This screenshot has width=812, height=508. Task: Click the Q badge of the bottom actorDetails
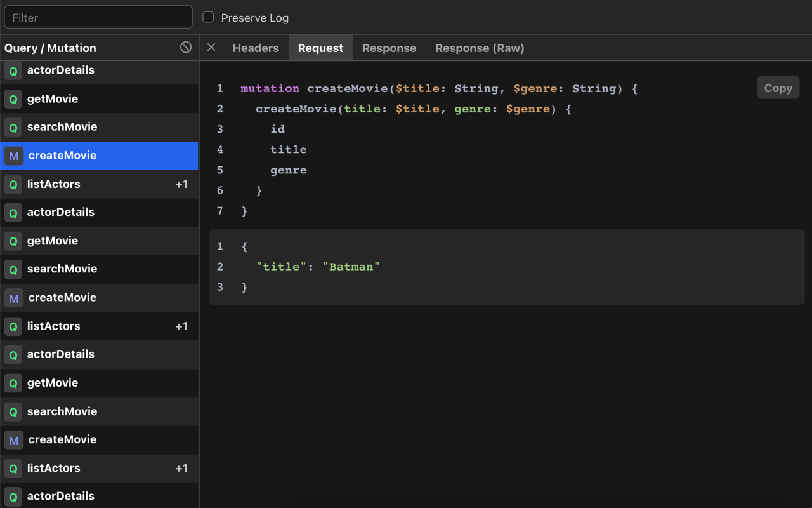tap(13, 495)
